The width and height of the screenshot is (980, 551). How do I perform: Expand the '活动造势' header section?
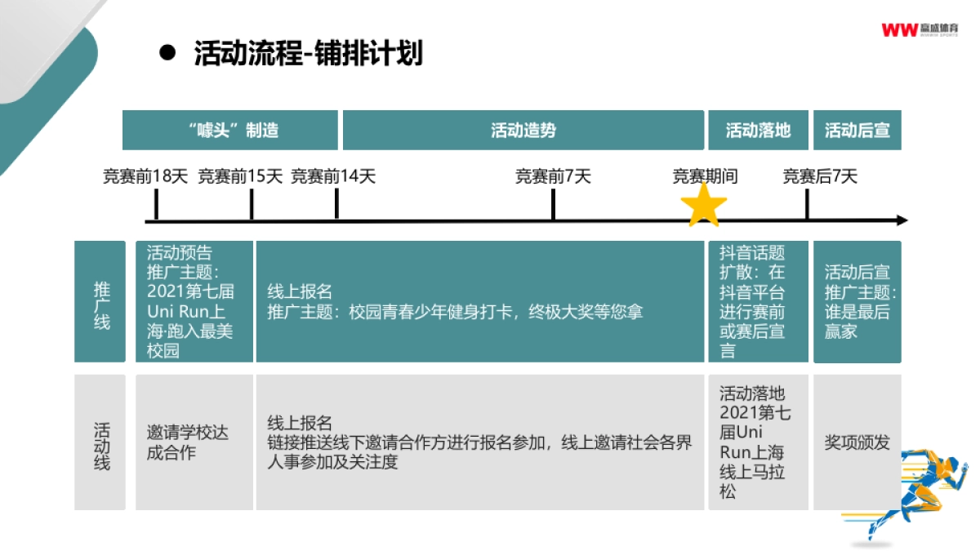click(x=523, y=130)
